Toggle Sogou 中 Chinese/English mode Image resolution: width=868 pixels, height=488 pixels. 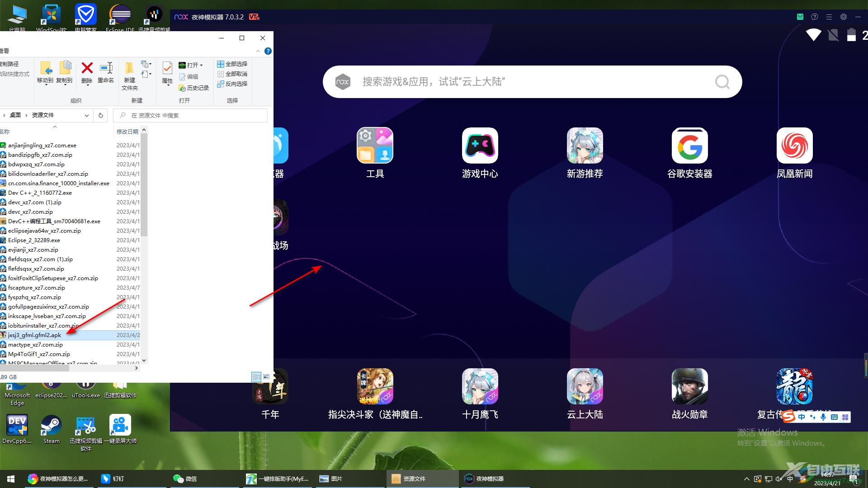tap(802, 417)
